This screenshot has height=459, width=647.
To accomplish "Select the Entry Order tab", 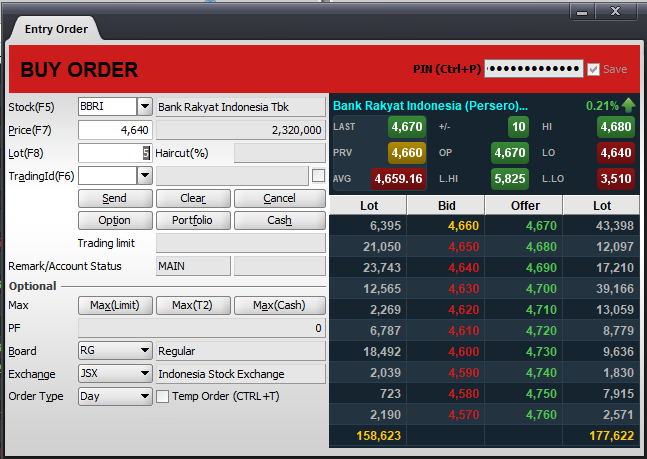I will pos(56,29).
